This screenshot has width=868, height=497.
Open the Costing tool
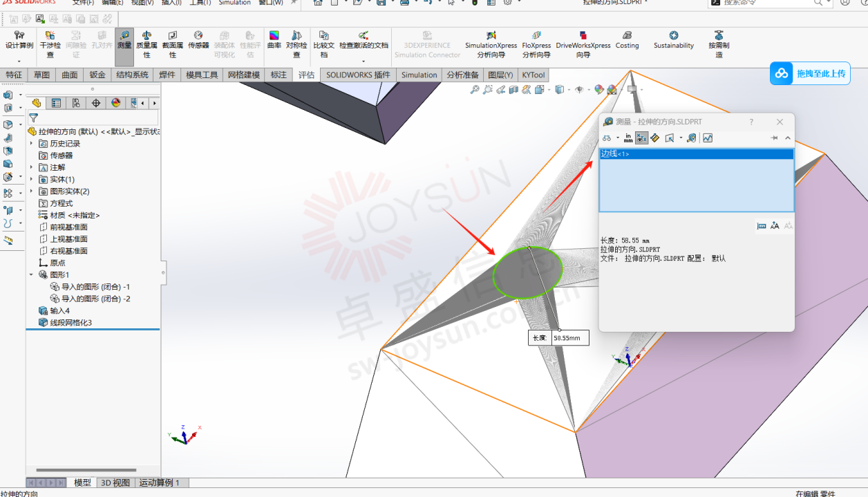(627, 40)
